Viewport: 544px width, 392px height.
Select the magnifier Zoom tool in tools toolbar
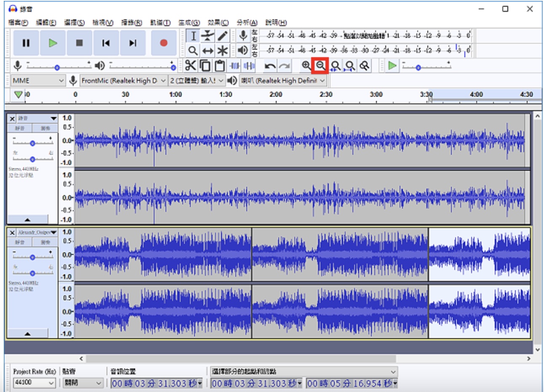click(x=193, y=50)
